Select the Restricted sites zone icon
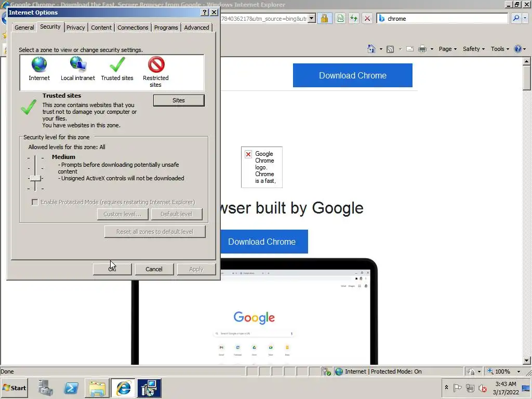532x399 pixels. click(156, 64)
